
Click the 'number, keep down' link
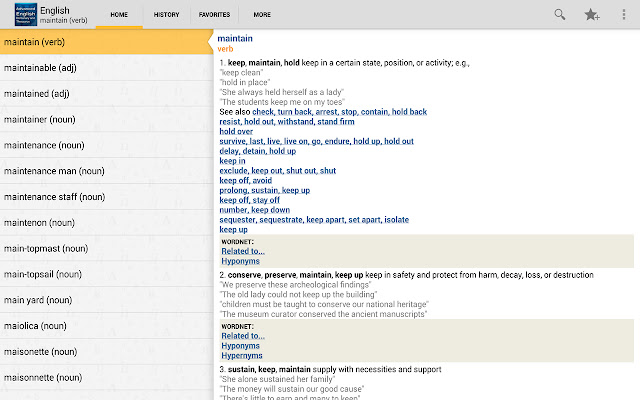pos(254,210)
